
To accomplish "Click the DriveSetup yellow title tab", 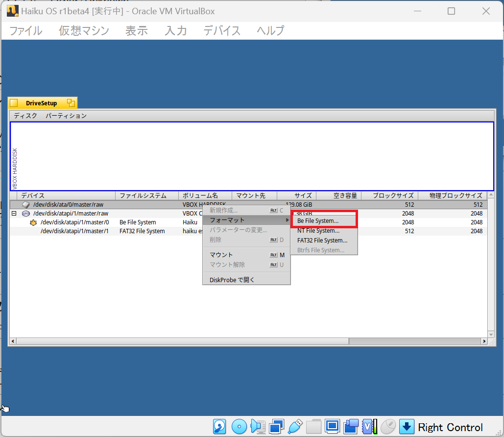I will click(43, 103).
